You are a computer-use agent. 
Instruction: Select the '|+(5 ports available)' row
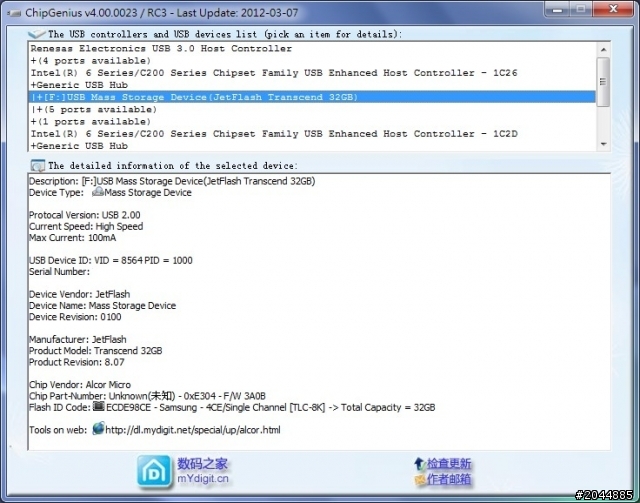(312, 109)
